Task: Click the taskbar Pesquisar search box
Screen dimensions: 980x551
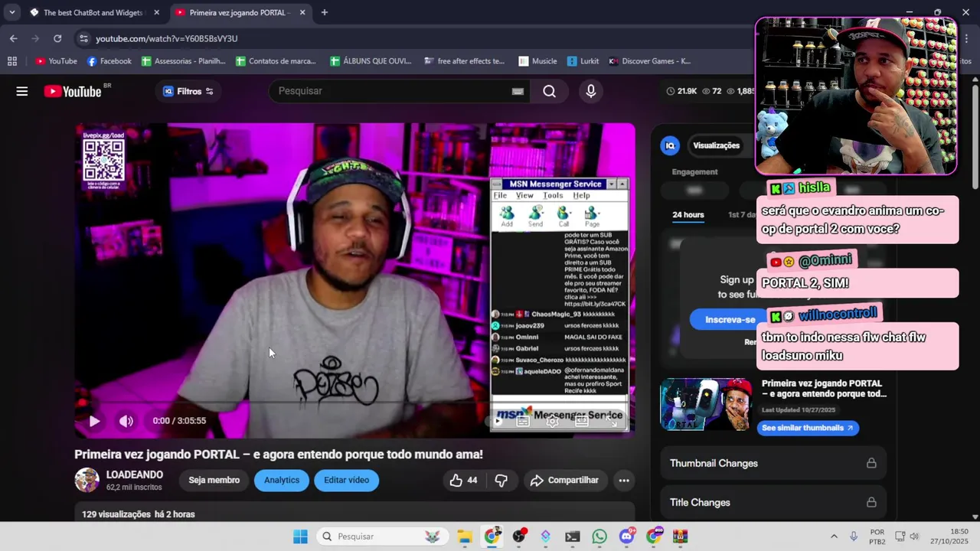Action: [381, 536]
